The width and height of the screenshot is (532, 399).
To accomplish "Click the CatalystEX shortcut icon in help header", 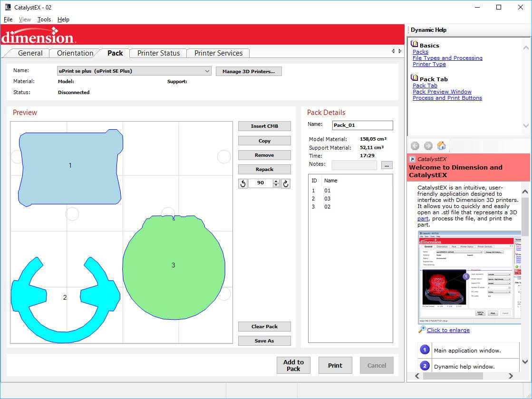I will click(412, 159).
